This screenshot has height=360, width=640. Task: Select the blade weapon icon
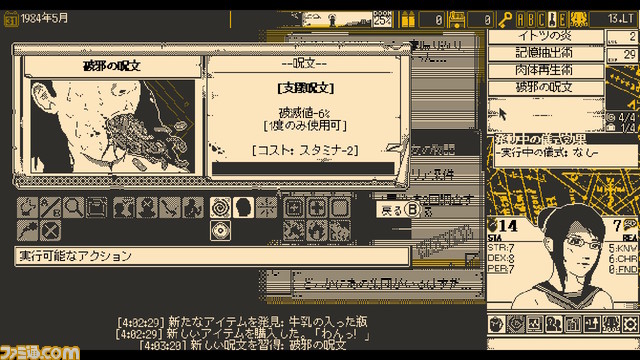[x=170, y=207]
